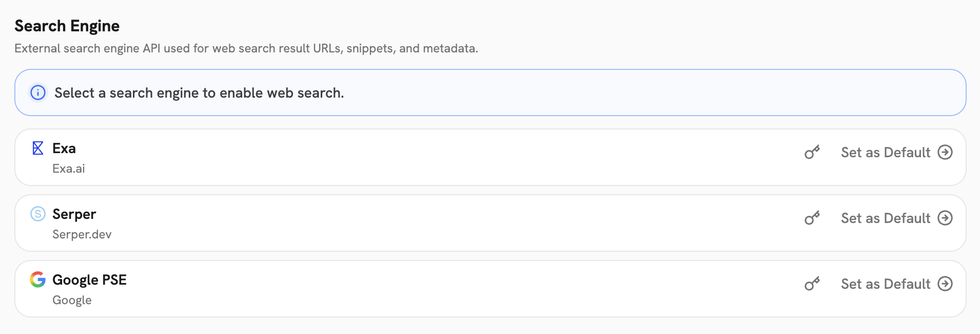Screen dimensions: 980x334
Task: Set Google PSE as the default search engine
Action: pyautogui.click(x=886, y=284)
